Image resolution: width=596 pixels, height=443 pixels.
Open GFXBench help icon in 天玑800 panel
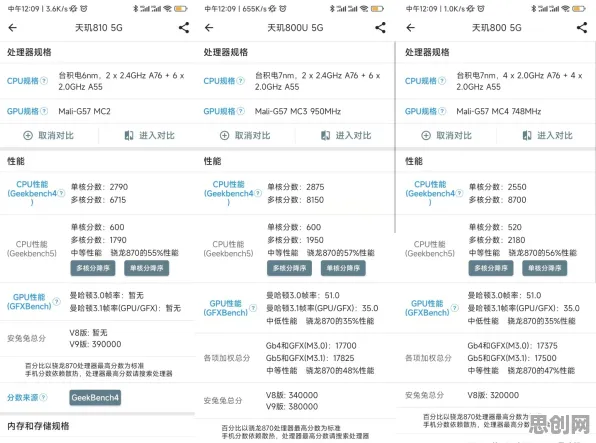455,308
